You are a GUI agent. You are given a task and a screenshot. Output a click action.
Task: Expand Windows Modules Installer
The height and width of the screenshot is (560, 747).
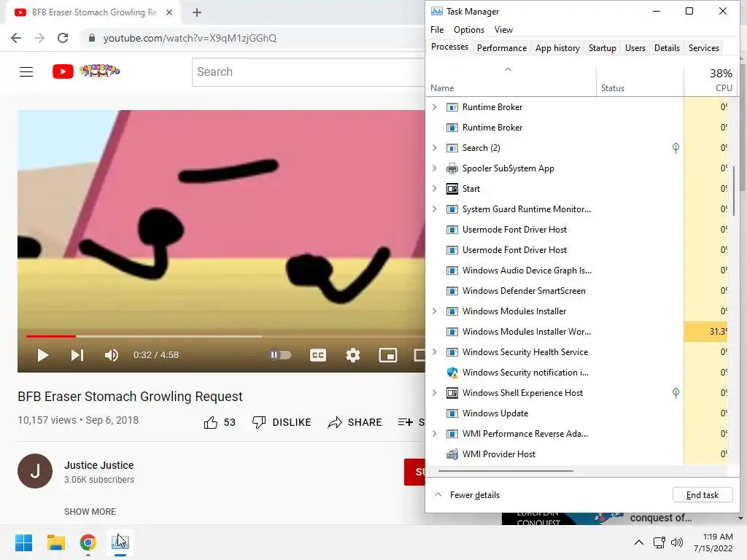point(435,311)
